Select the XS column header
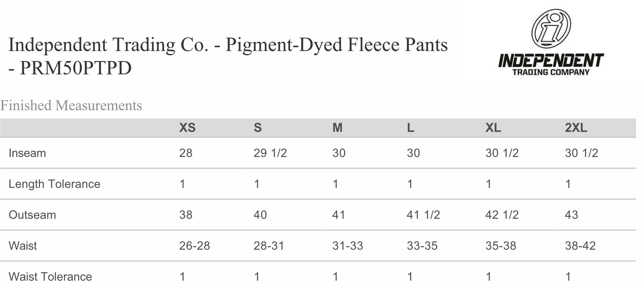The height and width of the screenshot is (281, 644). click(x=187, y=128)
